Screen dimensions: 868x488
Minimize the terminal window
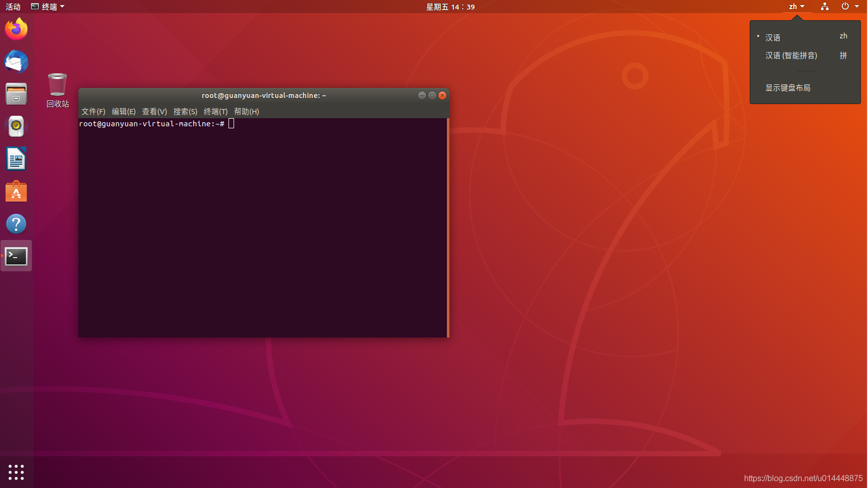422,95
